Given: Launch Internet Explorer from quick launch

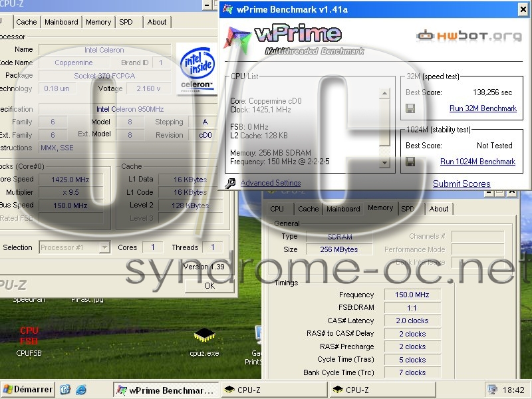Looking at the screenshot, I should [x=80, y=390].
